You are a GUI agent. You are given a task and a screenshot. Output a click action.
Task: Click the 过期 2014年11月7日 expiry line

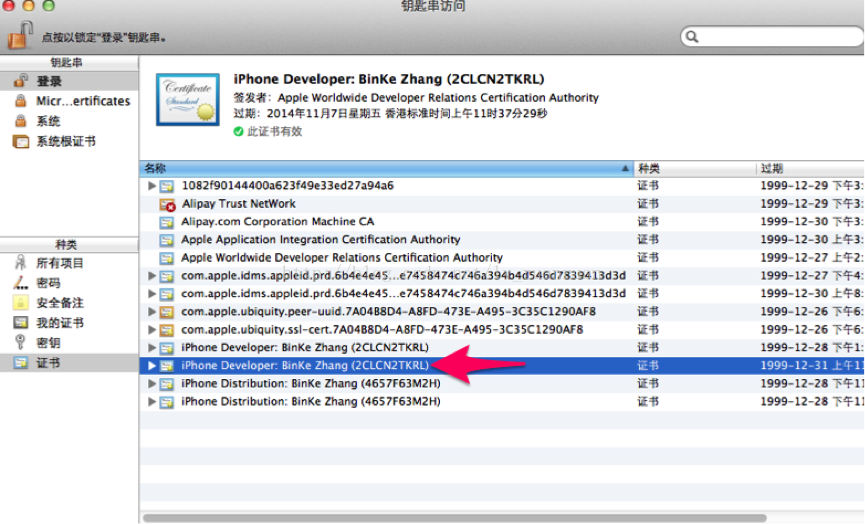(x=390, y=113)
